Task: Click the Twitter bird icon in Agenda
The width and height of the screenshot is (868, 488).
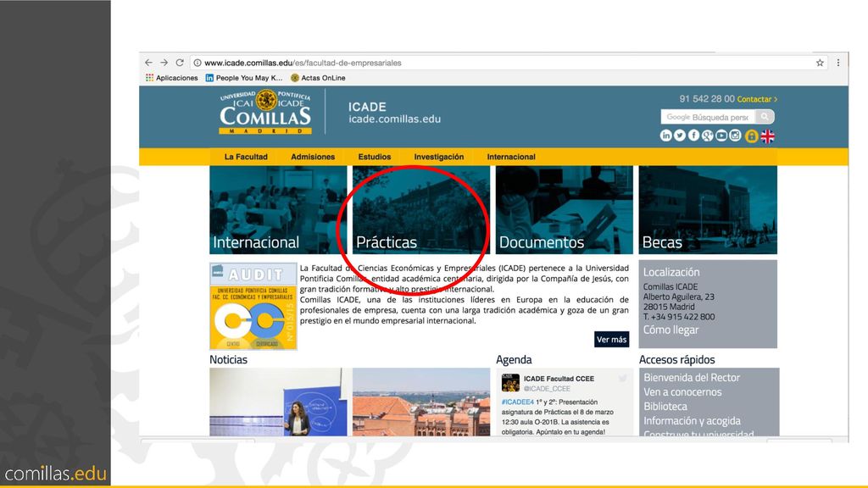Action: click(x=623, y=379)
